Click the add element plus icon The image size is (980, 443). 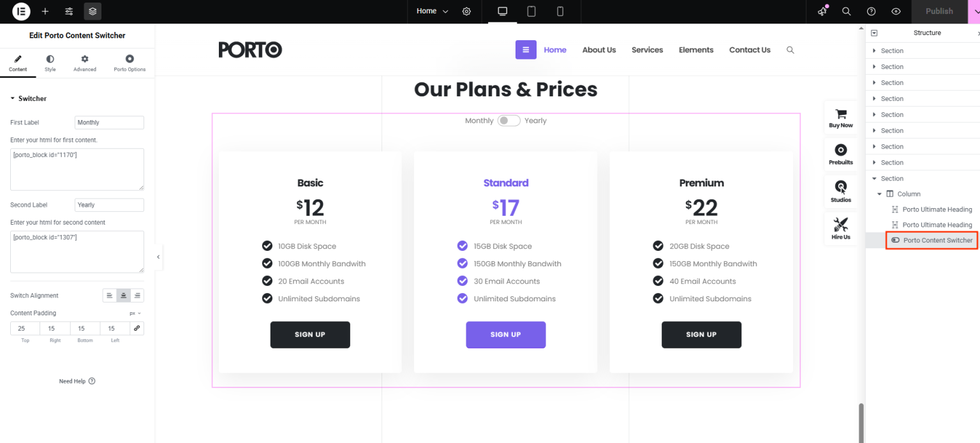point(45,11)
